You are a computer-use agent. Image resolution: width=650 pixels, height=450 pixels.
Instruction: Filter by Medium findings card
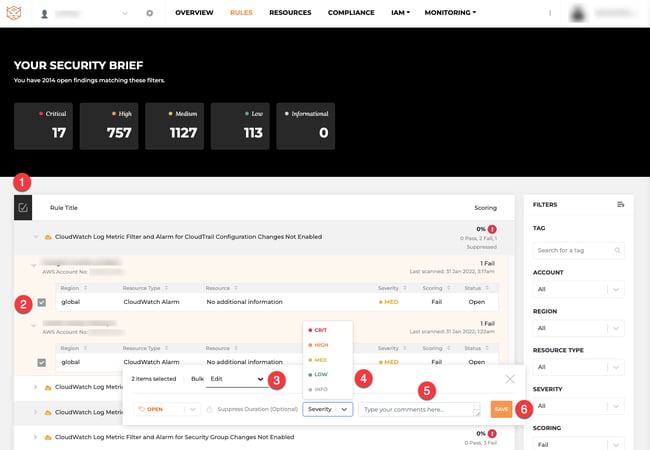(175, 126)
